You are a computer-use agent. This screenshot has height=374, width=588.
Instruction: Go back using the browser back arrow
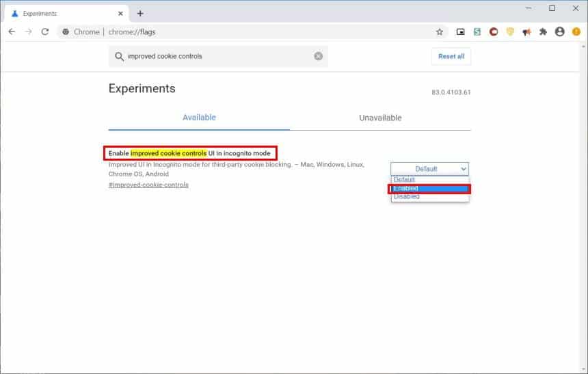coord(12,32)
